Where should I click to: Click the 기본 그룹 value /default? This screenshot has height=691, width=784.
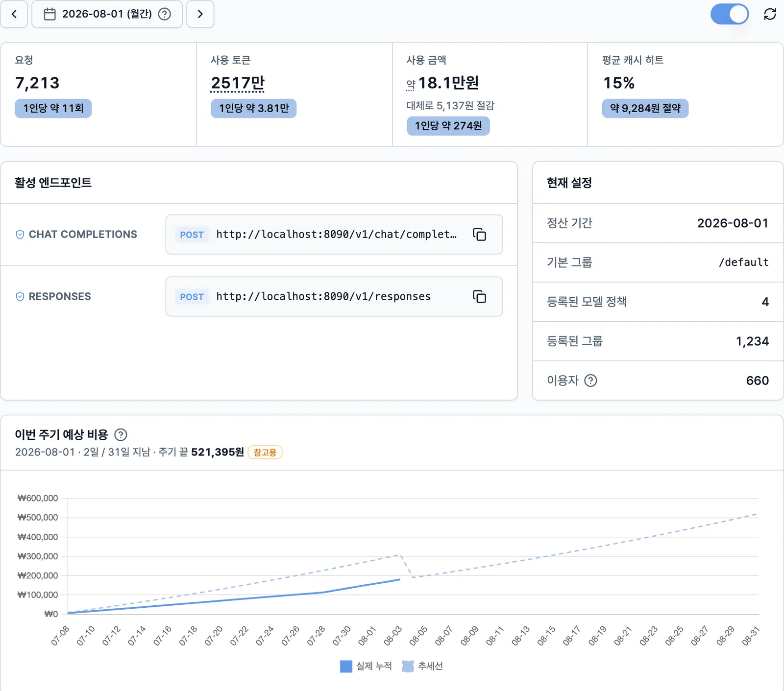pos(743,262)
